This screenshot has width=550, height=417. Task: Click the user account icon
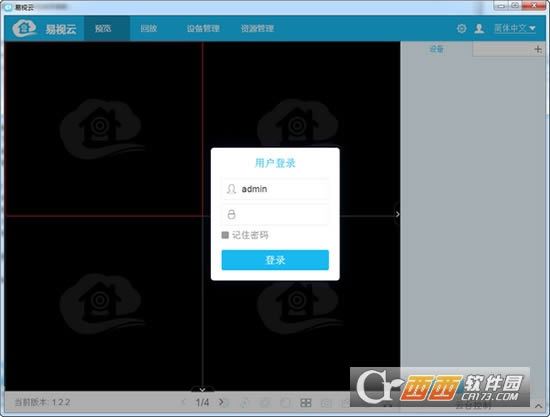[479, 28]
